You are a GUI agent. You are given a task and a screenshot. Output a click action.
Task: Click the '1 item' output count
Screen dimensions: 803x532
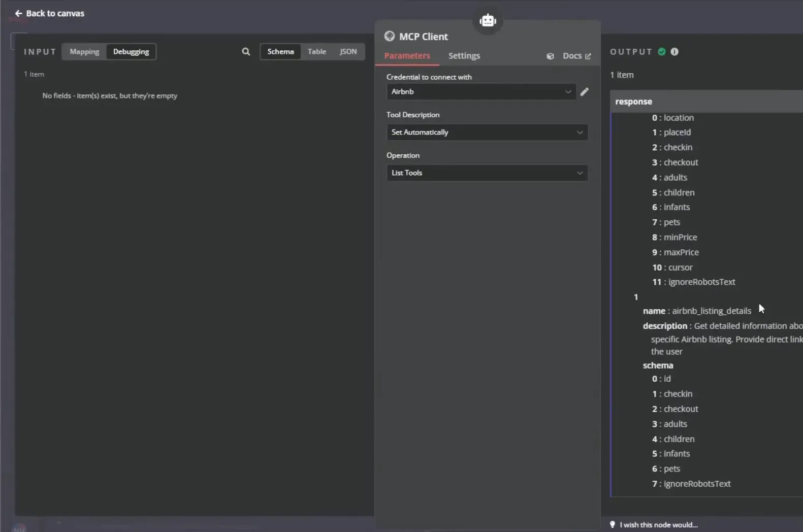(622, 75)
